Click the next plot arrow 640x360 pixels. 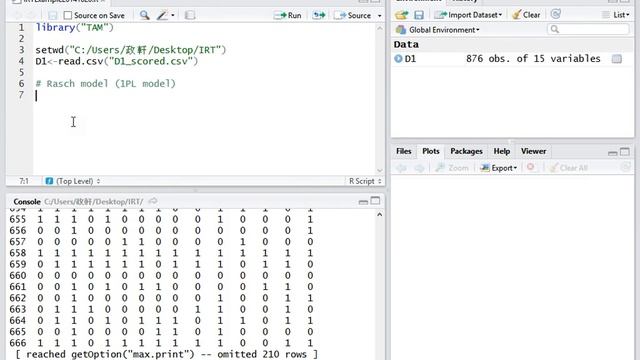(419, 168)
